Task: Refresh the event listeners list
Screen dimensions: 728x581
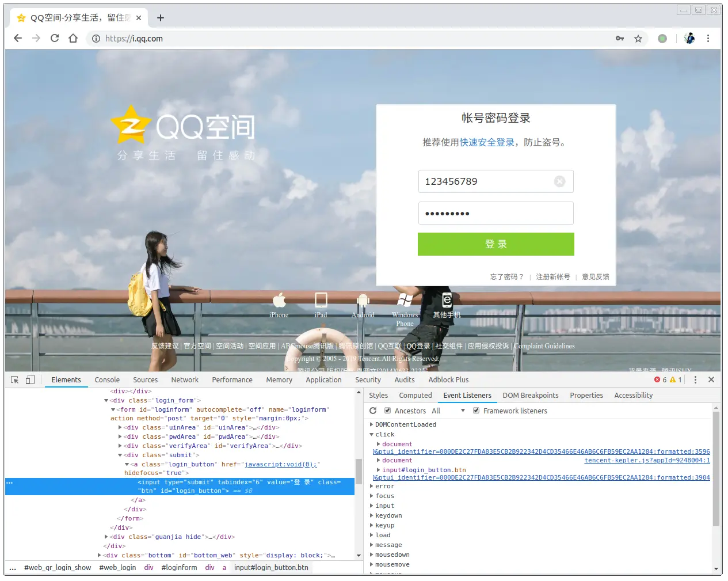Action: 373,411
